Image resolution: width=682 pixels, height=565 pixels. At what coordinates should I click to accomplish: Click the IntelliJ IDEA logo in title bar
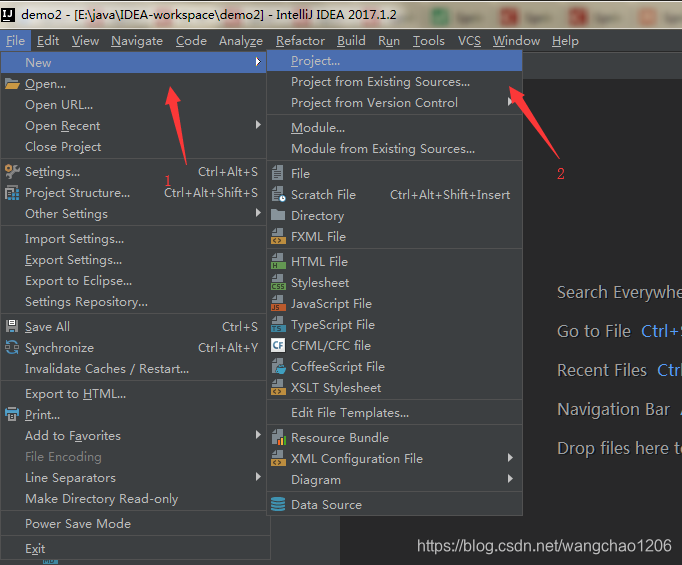pyautogui.click(x=7, y=15)
